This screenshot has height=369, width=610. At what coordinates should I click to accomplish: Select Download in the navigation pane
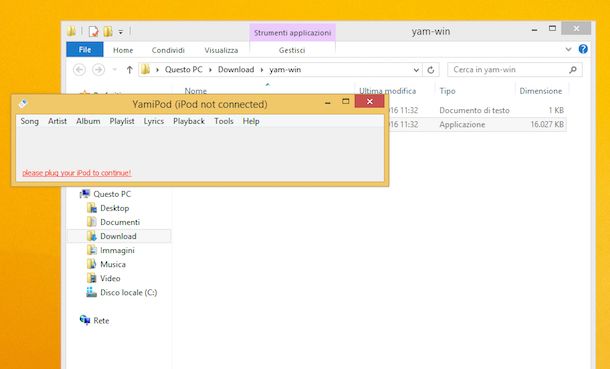tap(119, 236)
